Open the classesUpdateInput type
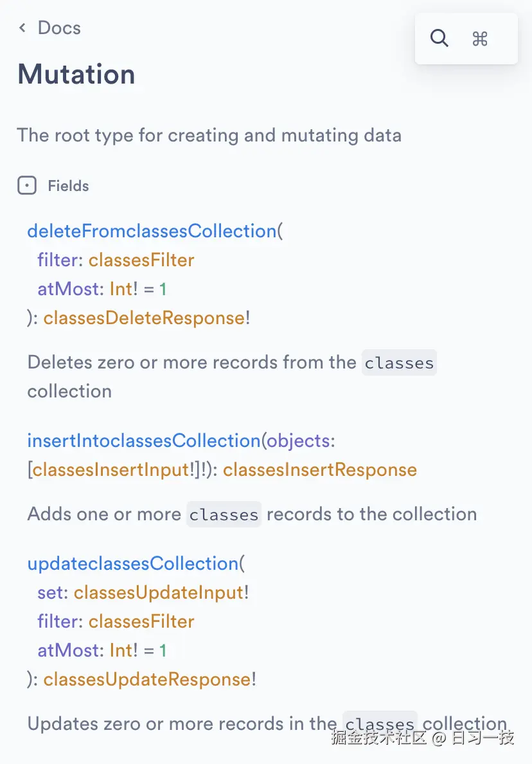The height and width of the screenshot is (764, 532). coord(159,592)
